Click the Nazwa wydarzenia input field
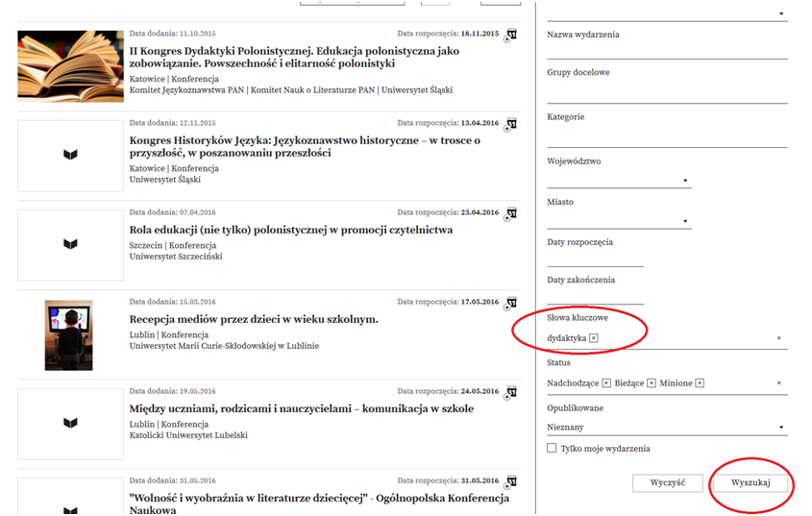This screenshot has height=516, width=812. pos(667,51)
